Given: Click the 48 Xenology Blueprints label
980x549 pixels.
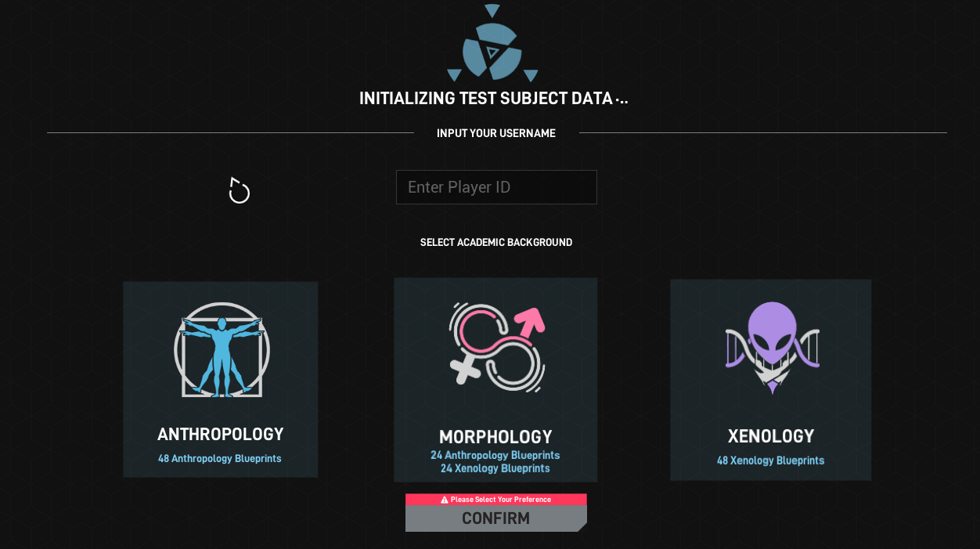Looking at the screenshot, I should click(x=770, y=461).
